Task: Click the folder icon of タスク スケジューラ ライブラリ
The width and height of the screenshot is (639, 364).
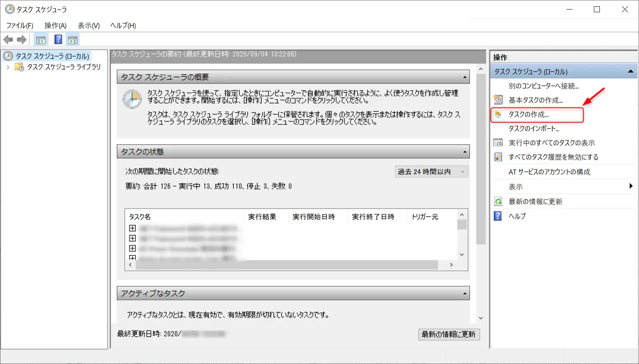Action: click(x=19, y=67)
